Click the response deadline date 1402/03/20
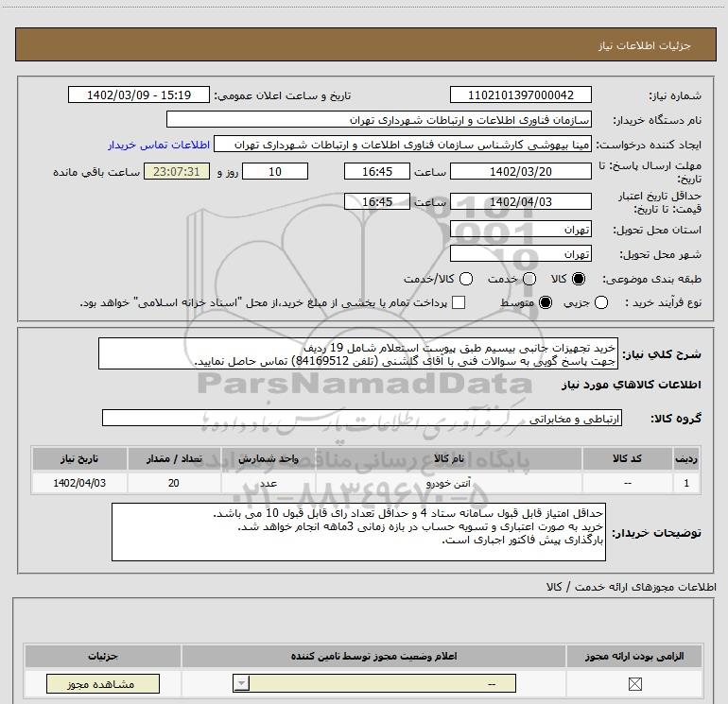 (x=521, y=172)
